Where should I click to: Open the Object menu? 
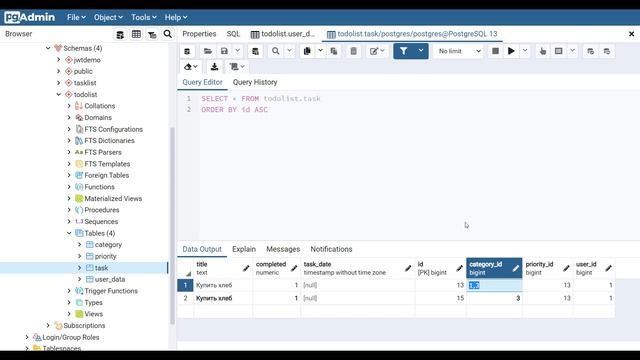tap(108, 17)
